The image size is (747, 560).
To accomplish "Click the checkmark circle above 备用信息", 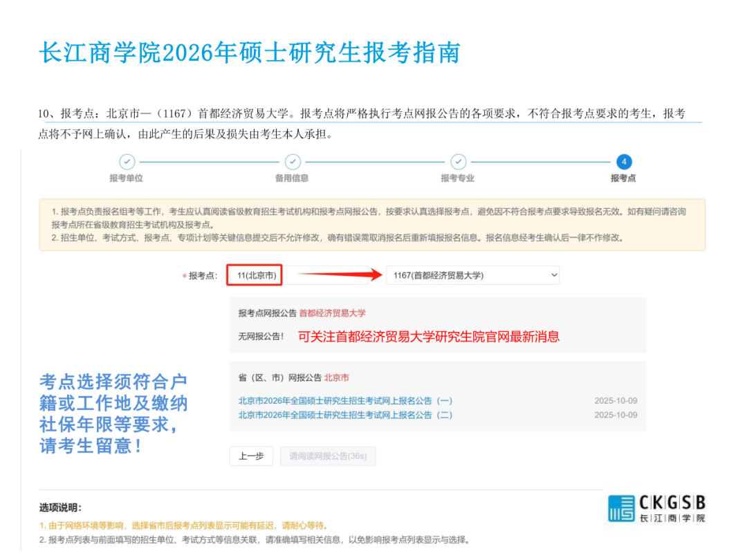I will [x=293, y=162].
